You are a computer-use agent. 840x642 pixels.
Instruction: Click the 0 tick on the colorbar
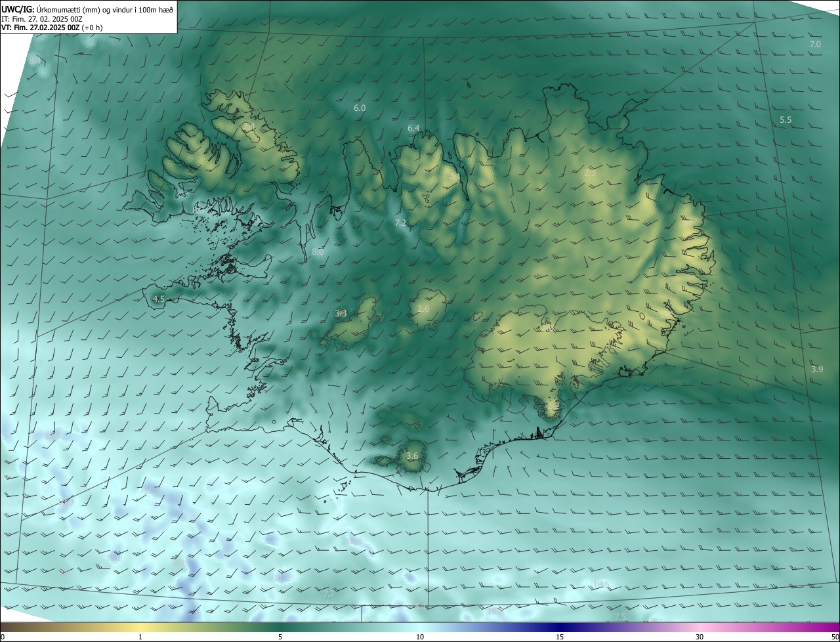3,637
